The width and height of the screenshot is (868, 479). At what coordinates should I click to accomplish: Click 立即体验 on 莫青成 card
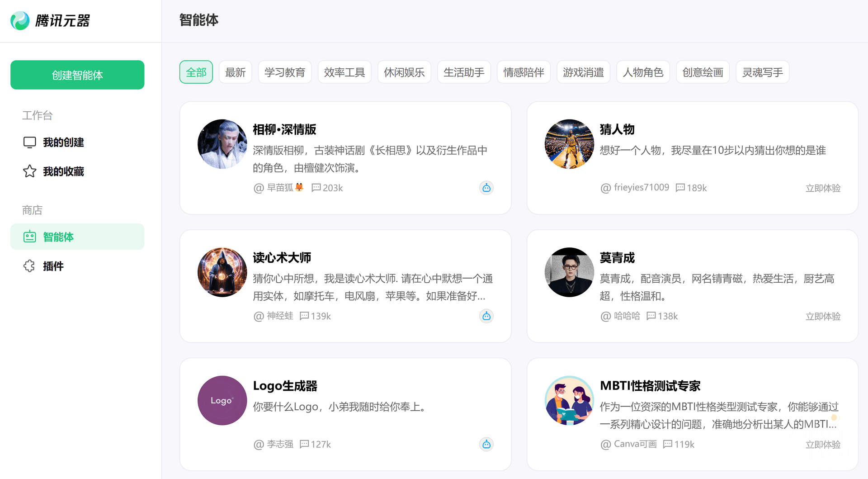pyautogui.click(x=823, y=317)
